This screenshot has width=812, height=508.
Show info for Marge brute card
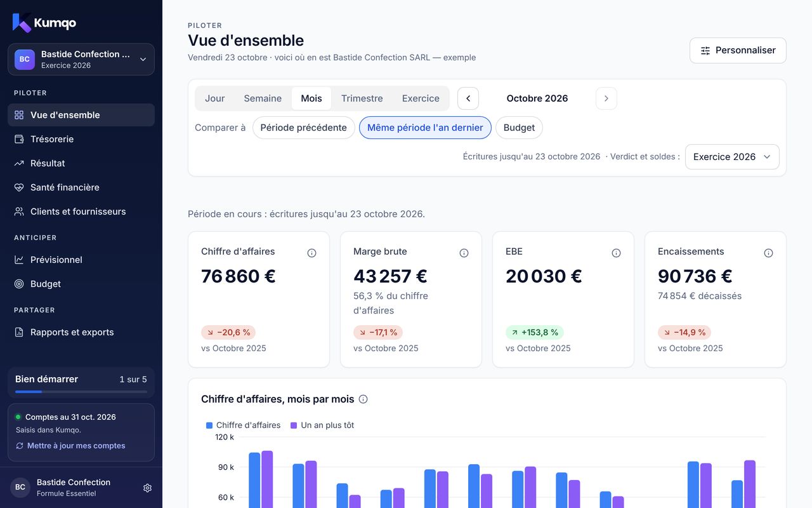[464, 253]
